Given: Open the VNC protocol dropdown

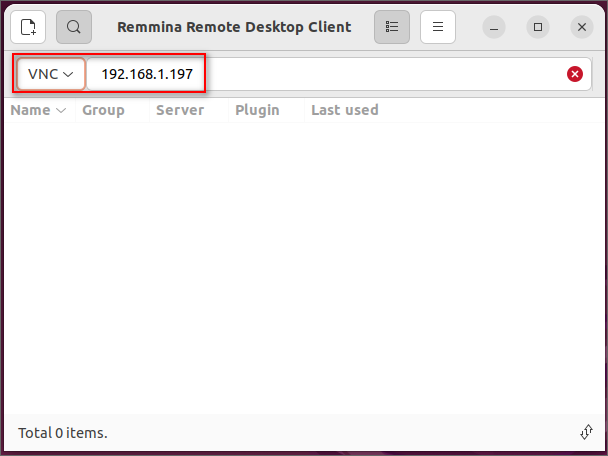Looking at the screenshot, I should (51, 74).
